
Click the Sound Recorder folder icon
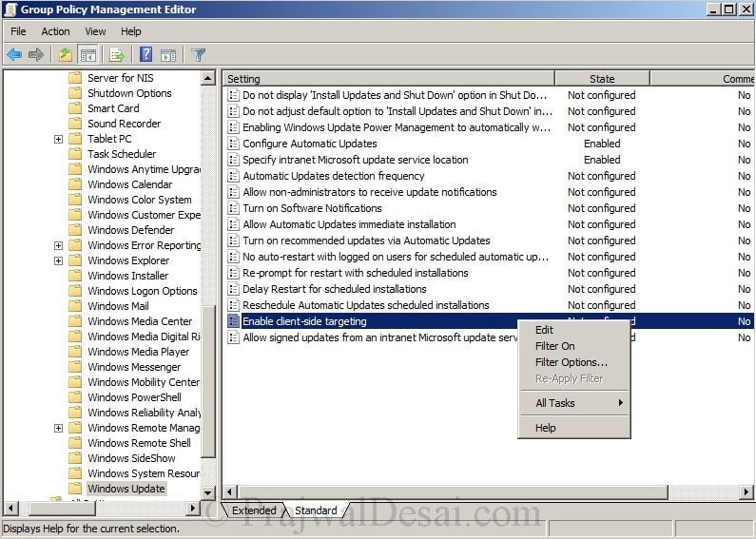[x=75, y=124]
